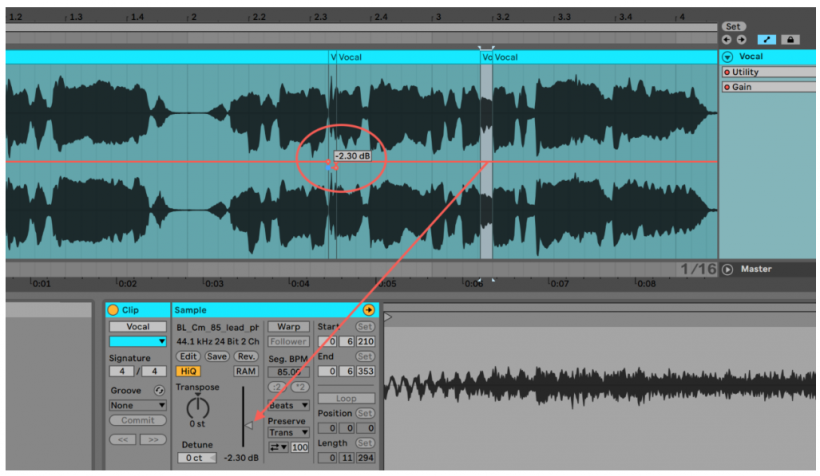Click the signature denominator field
The width and height of the screenshot is (820, 476).
(x=154, y=371)
